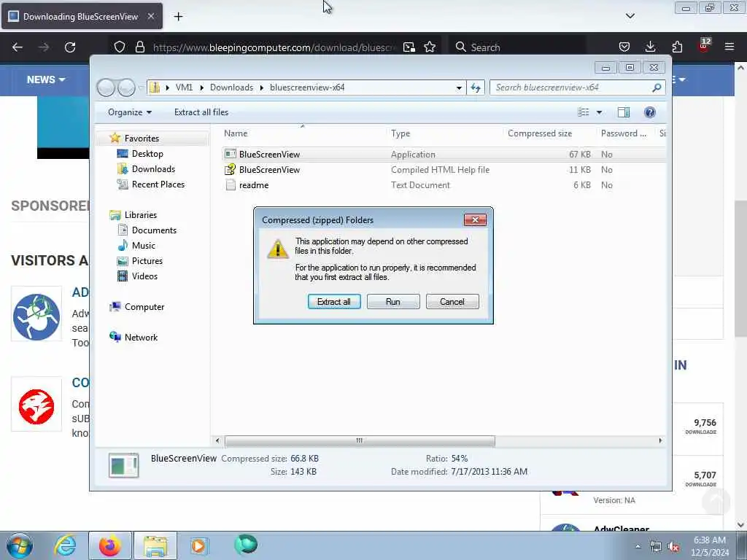Image resolution: width=747 pixels, height=560 pixels.
Task: Open the list all tabs chevron
Action: 630,16
